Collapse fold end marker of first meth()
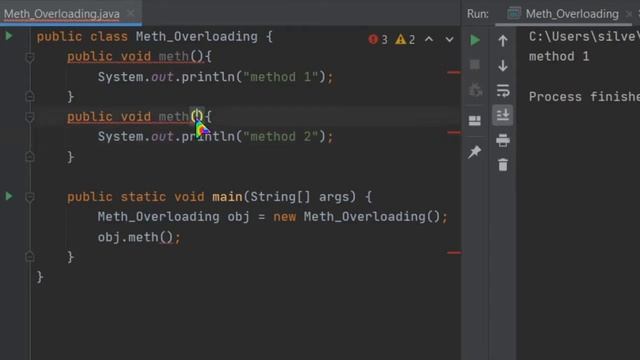Image resolution: width=640 pixels, height=360 pixels. click(30, 97)
